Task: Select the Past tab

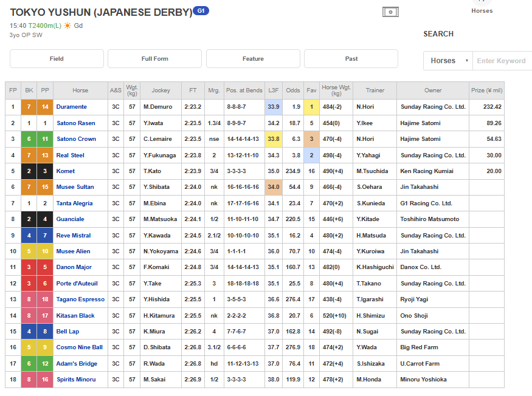Action: [x=351, y=59]
